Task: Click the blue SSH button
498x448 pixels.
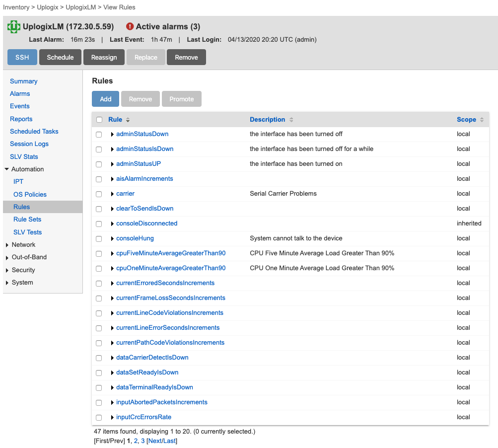Action: (x=22, y=57)
